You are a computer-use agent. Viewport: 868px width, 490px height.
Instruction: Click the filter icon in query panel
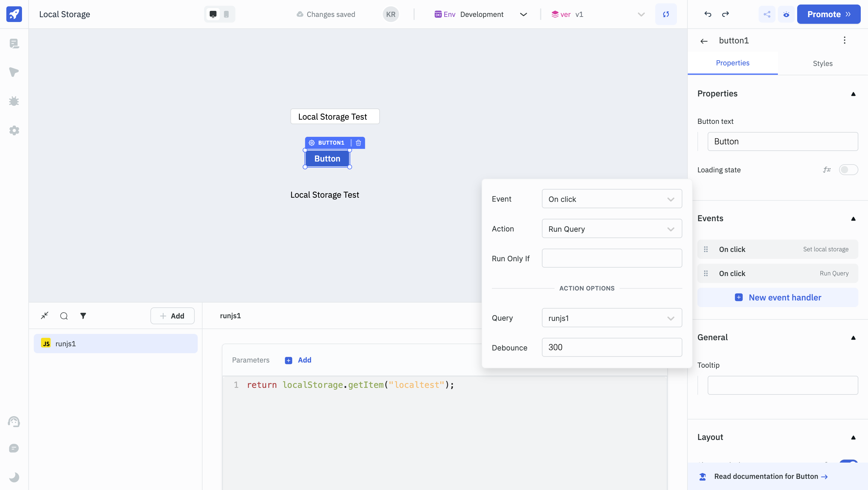click(x=83, y=316)
